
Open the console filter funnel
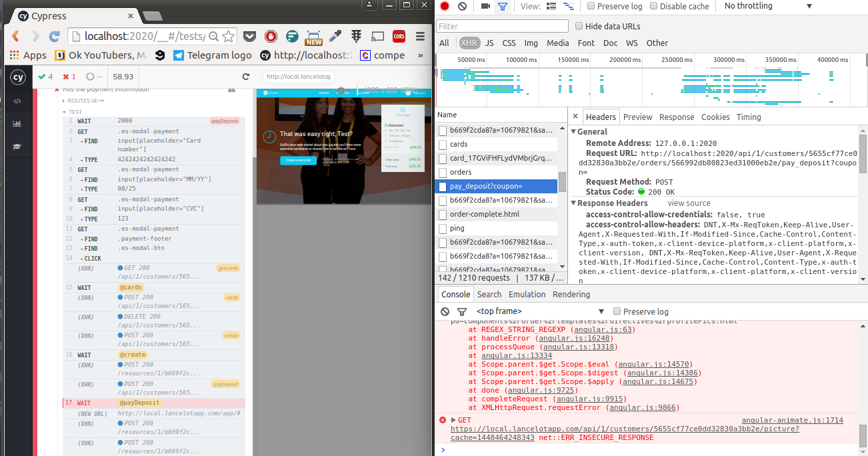pyautogui.click(x=462, y=311)
